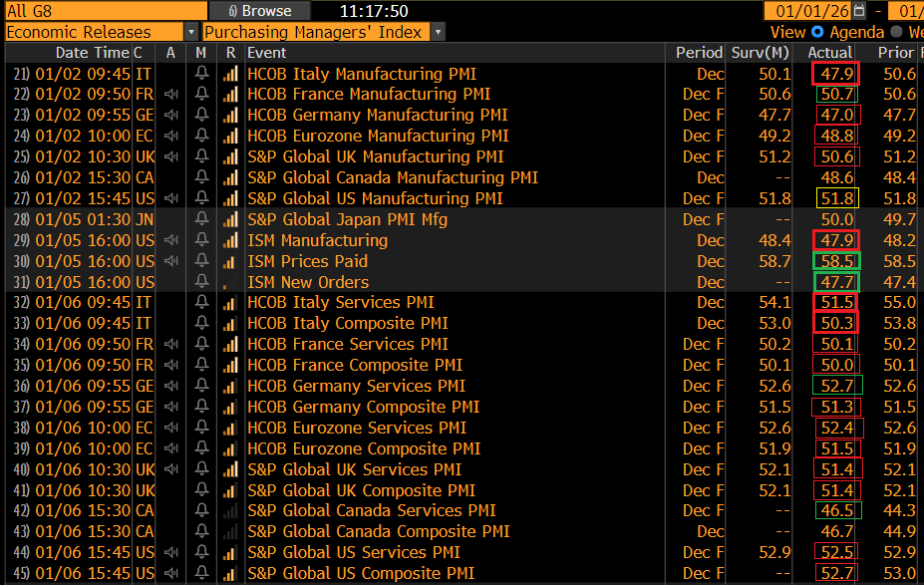924x585 pixels.
Task: Click the speaker icon on the ISM Prices Paid row
Action: (170, 261)
